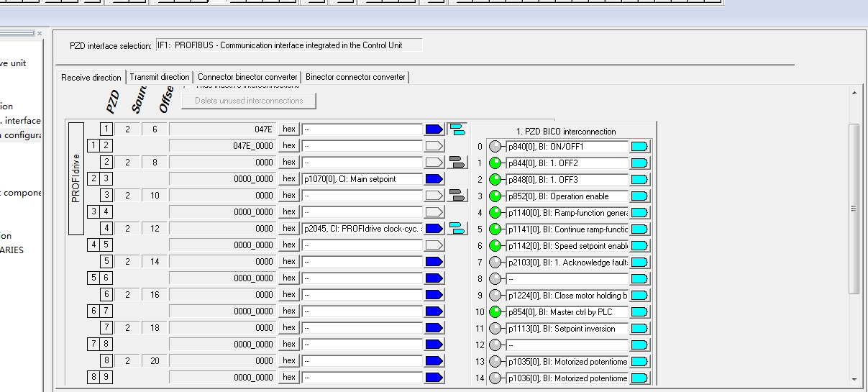The image size is (868, 392).
Task: Click the hex button for value 047E
Action: tap(288, 129)
